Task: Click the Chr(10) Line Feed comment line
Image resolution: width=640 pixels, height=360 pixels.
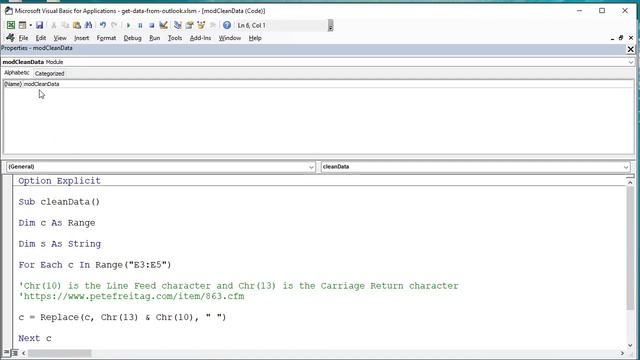Action: point(238,286)
